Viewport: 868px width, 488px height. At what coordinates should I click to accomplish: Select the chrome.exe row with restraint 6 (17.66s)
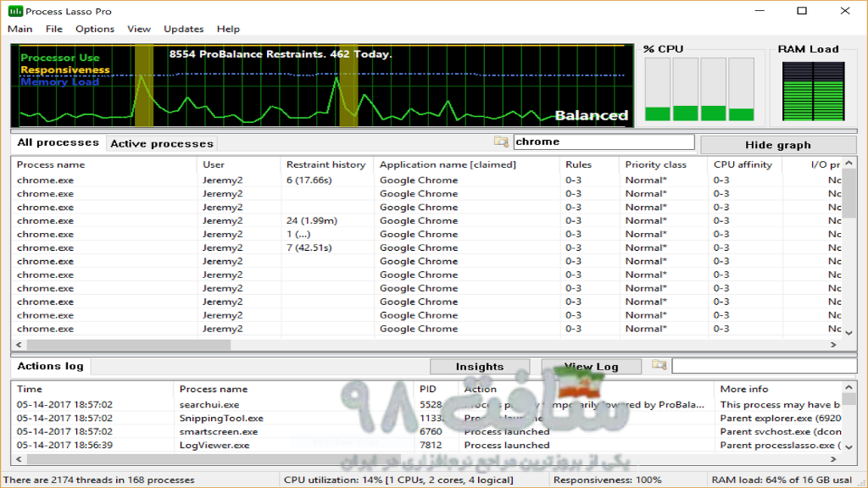426,180
